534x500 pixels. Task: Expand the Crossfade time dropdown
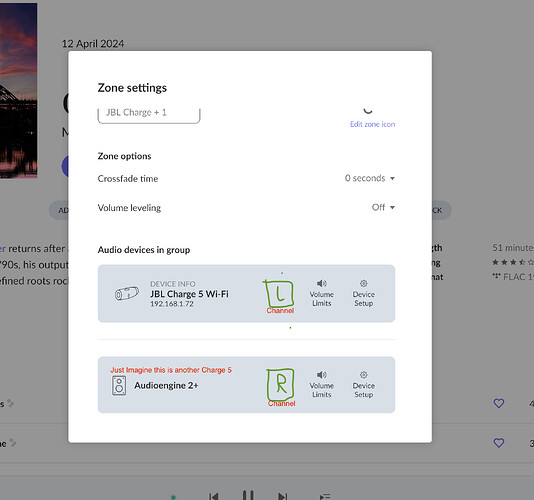370,178
